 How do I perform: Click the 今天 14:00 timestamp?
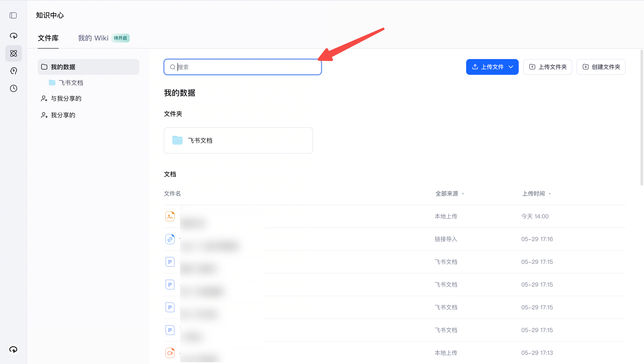pos(535,216)
